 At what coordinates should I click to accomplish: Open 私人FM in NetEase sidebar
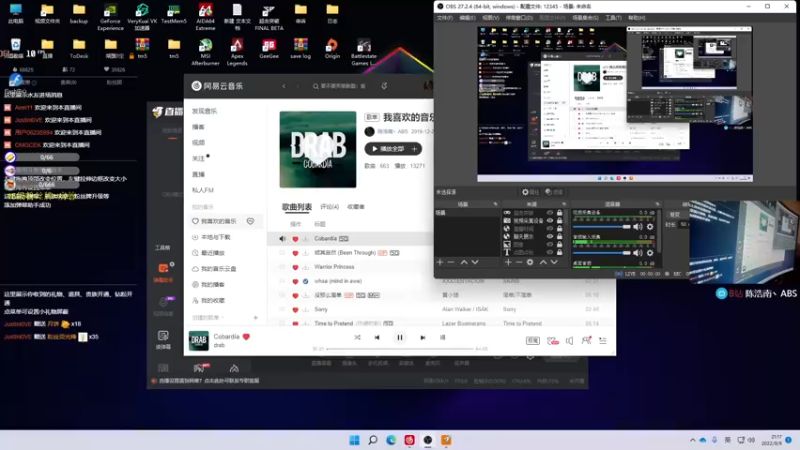tap(203, 190)
